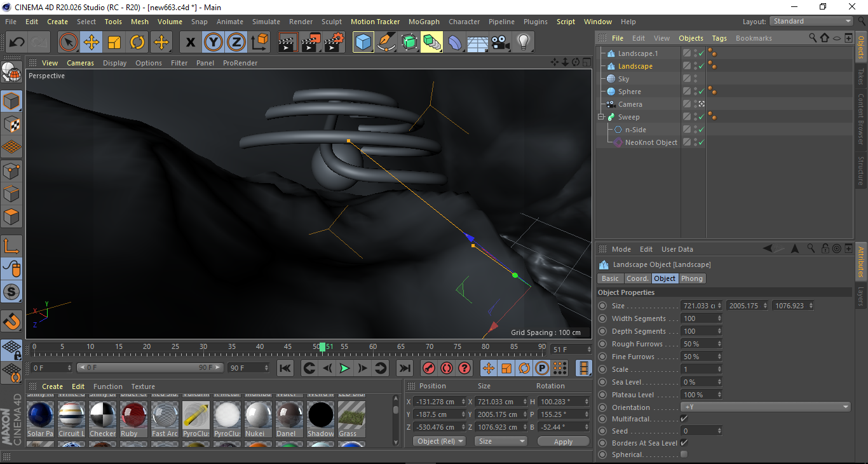Open the Orientation +Y dropdown
This screenshot has width=868, height=464.
pos(766,407)
